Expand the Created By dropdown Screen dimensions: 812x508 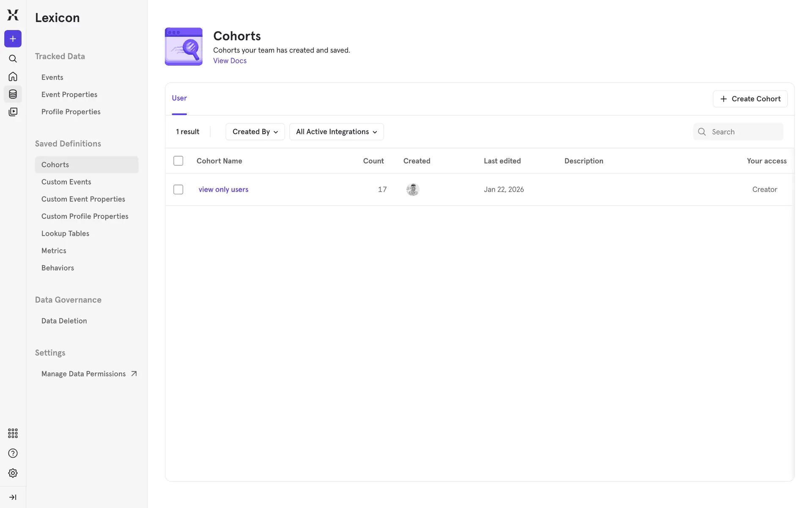point(255,132)
